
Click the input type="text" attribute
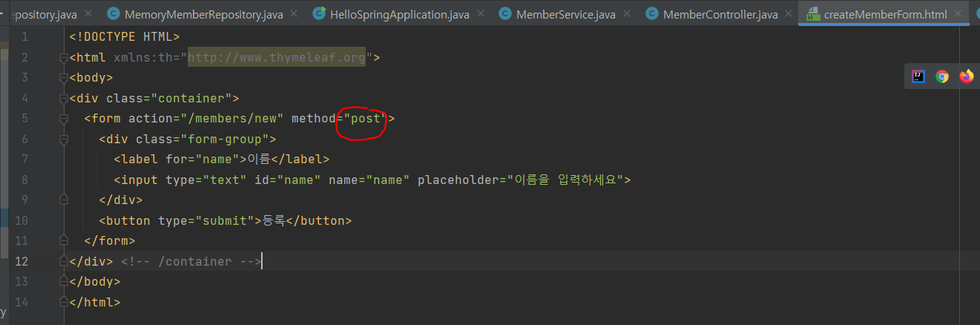tap(206, 180)
